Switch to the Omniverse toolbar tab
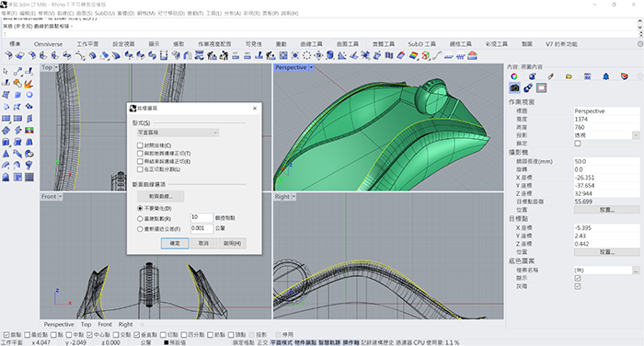This screenshot has width=644, height=346. (49, 44)
